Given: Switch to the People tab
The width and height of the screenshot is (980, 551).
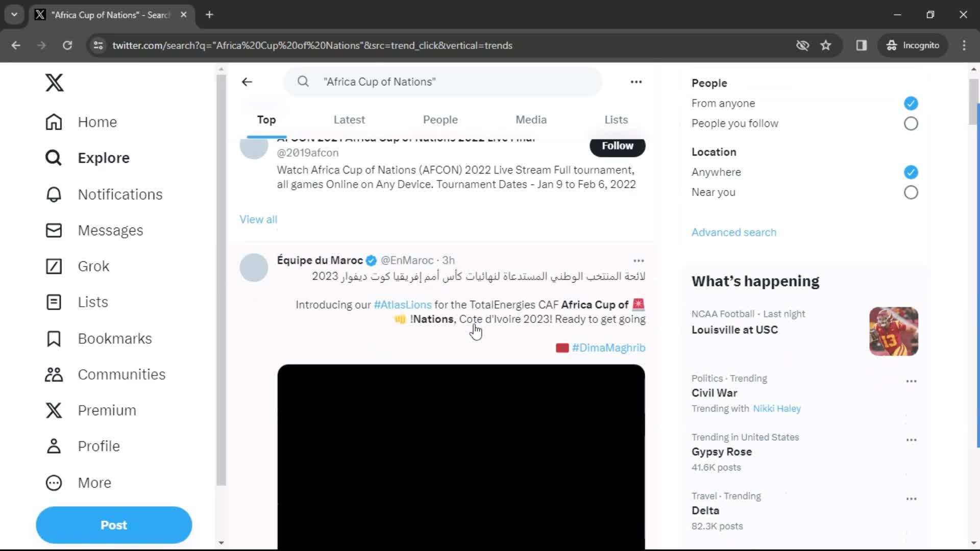Looking at the screenshot, I should [x=440, y=120].
